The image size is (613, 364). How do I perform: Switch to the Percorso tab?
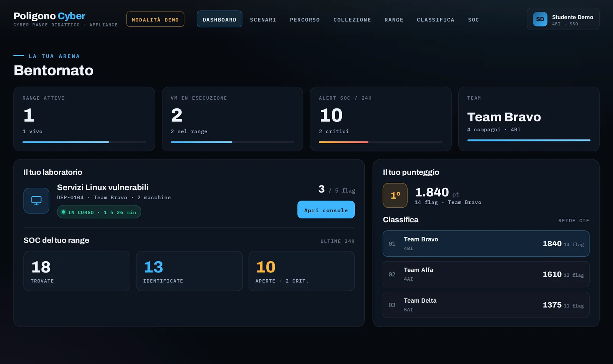point(305,20)
